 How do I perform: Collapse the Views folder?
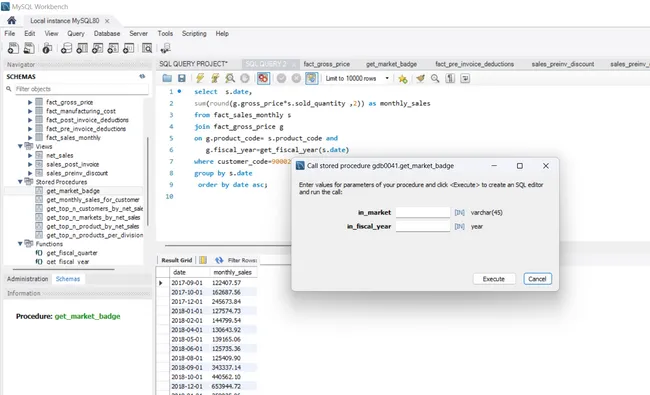point(20,146)
